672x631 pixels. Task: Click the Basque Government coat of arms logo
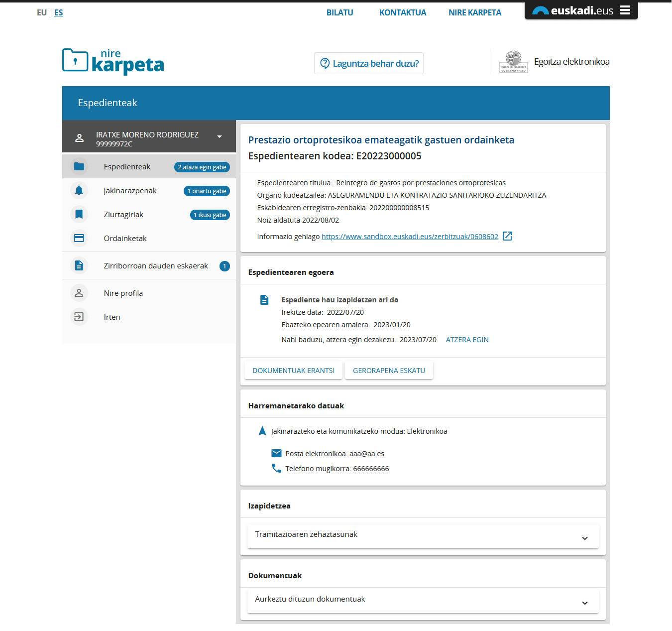point(513,62)
